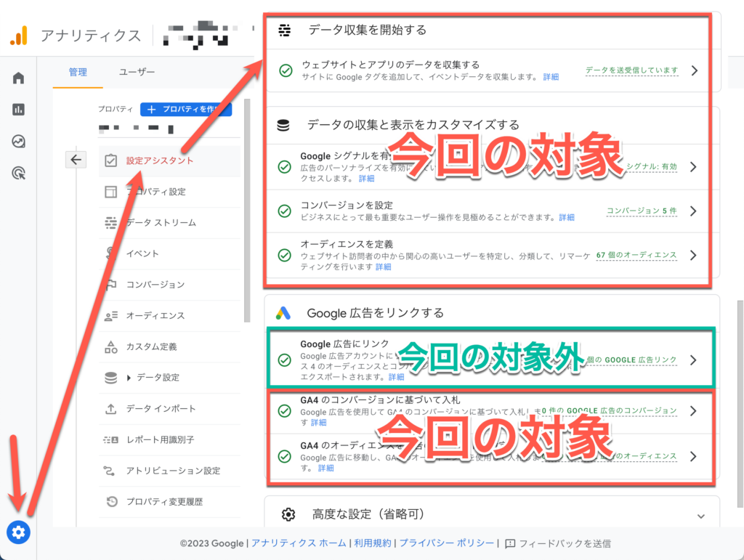Click the カスタム定義 shapes icon
Image resolution: width=744 pixels, height=560 pixels.
pos(110,346)
